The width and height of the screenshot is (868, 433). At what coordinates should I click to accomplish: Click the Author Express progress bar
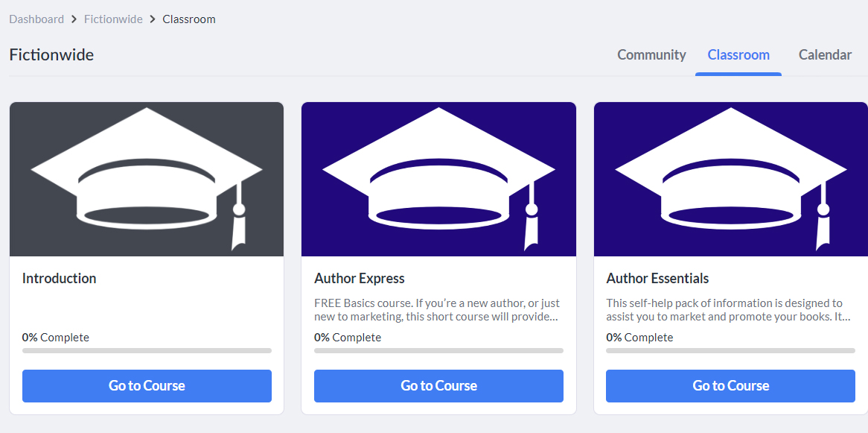[439, 350]
